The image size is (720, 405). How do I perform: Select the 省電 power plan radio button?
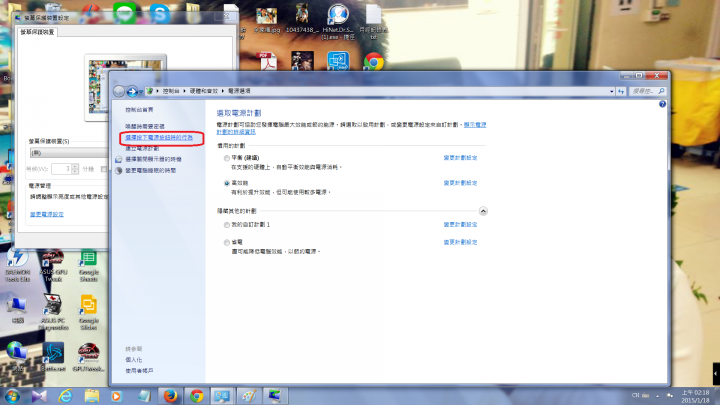point(227,242)
